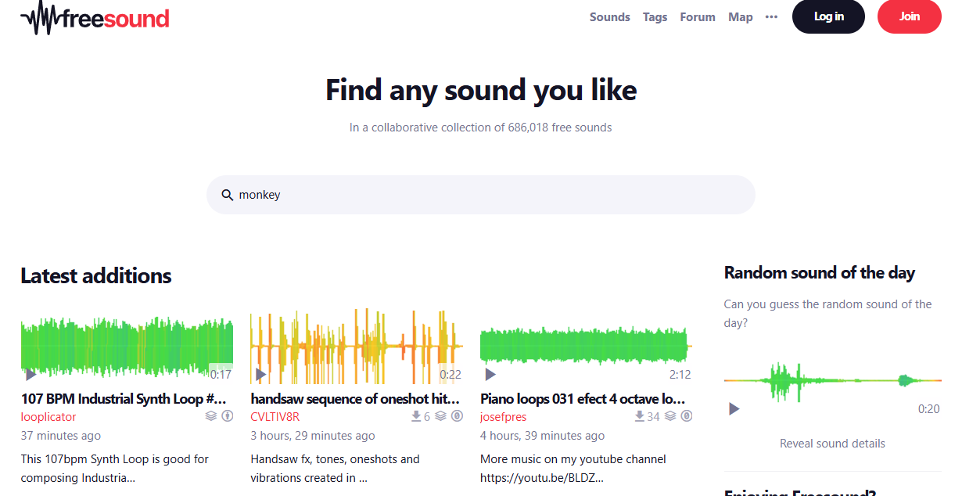Click the 0:20 duration label
980x496 pixels.
[x=929, y=409]
